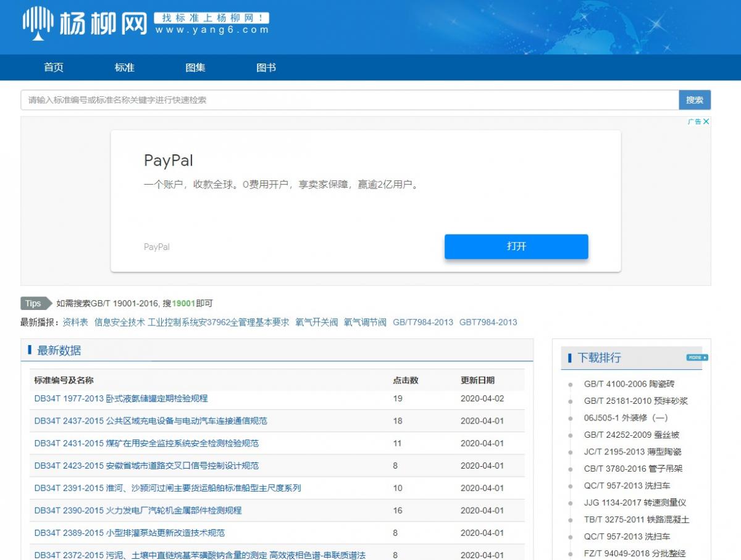The width and height of the screenshot is (741, 560).
Task: Click the 资料表 recent search link
Action: 75,322
